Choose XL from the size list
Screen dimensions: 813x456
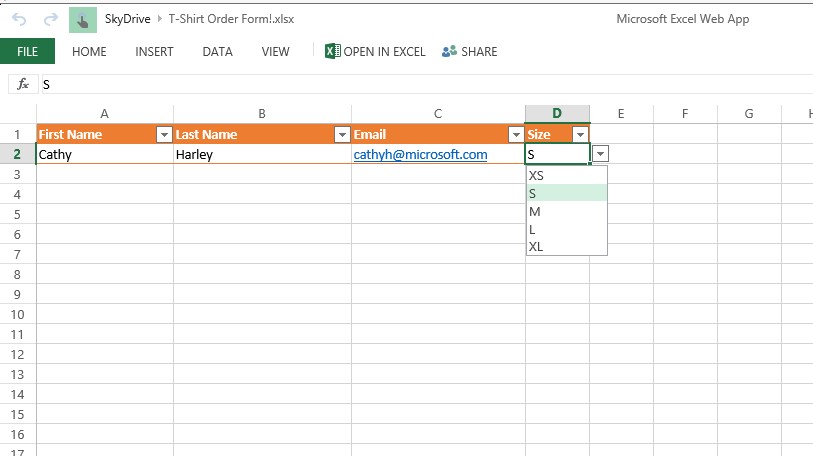567,246
